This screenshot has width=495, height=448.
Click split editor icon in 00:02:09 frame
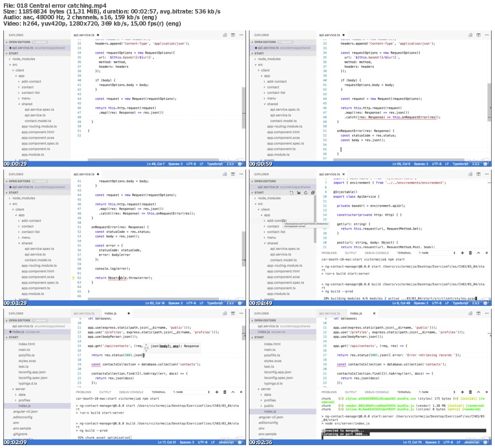pos(233,314)
